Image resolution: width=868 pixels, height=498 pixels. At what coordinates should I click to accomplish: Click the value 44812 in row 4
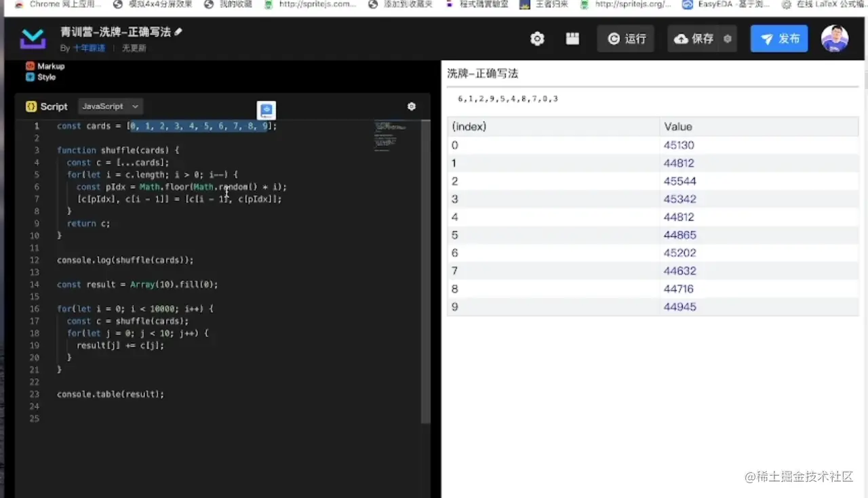pyautogui.click(x=679, y=217)
